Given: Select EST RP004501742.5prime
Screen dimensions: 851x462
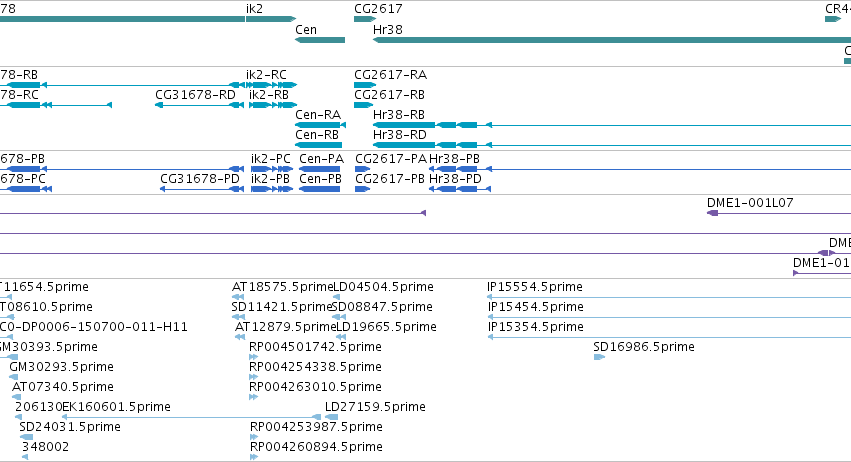Looking at the screenshot, I should click(x=315, y=347).
